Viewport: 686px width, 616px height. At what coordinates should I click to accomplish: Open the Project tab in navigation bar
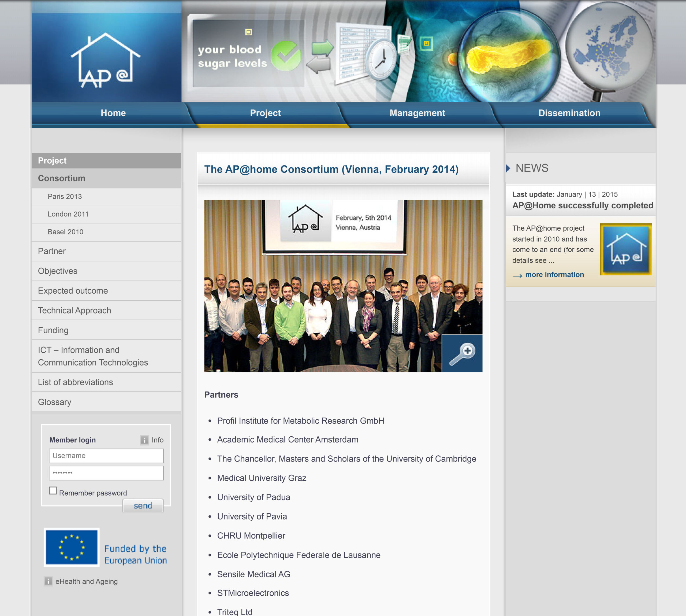tap(265, 113)
